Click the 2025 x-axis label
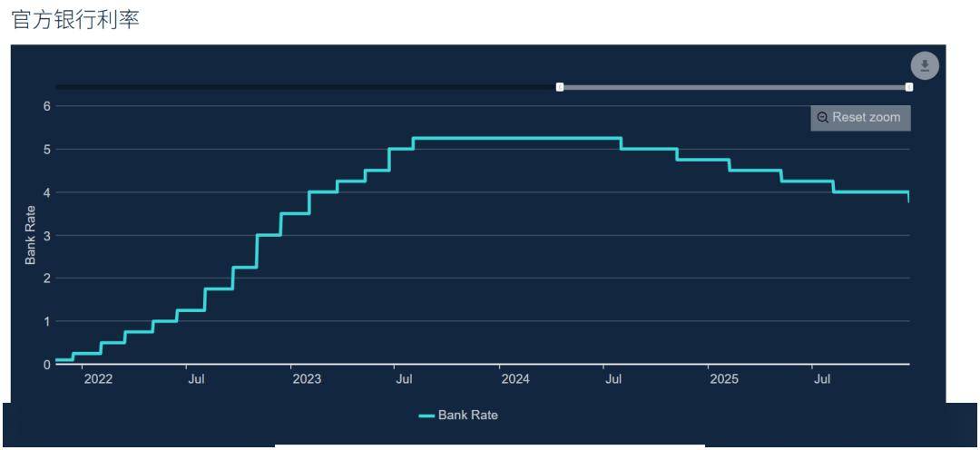 [x=724, y=379]
